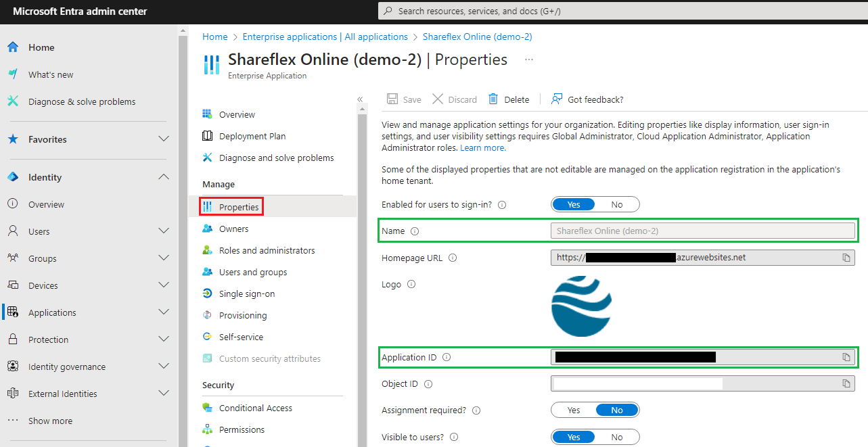
Task: Click info icon next to Logo
Action: [x=411, y=284]
